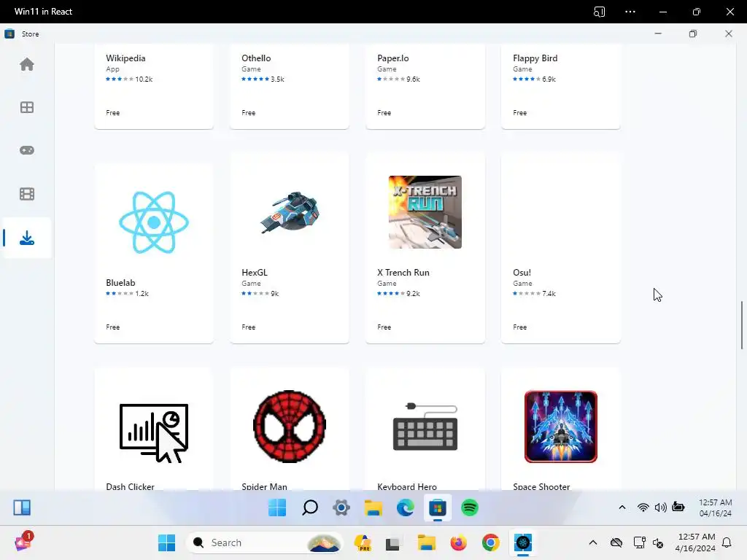The height and width of the screenshot is (560, 747).
Task: Click Free price under Flappy Bird
Action: (x=519, y=113)
